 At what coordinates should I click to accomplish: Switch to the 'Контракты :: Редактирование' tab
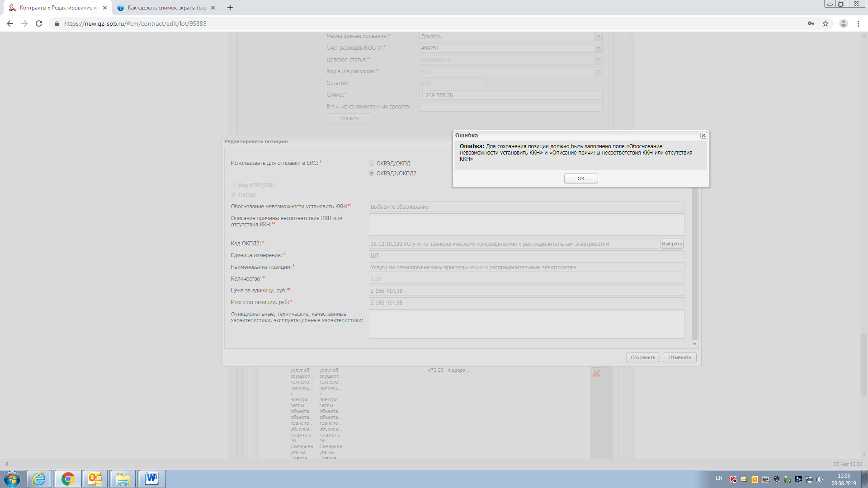tap(57, 8)
